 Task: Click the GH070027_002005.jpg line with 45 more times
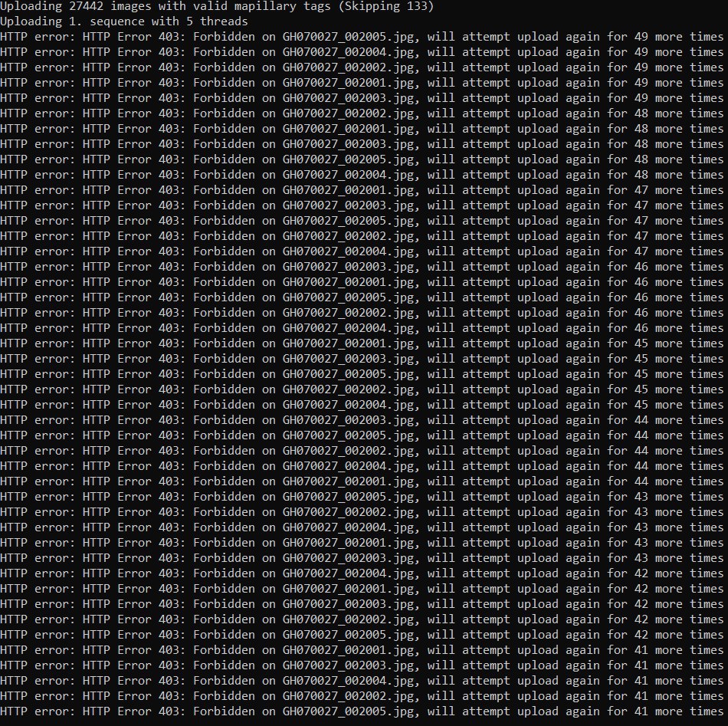362,374
